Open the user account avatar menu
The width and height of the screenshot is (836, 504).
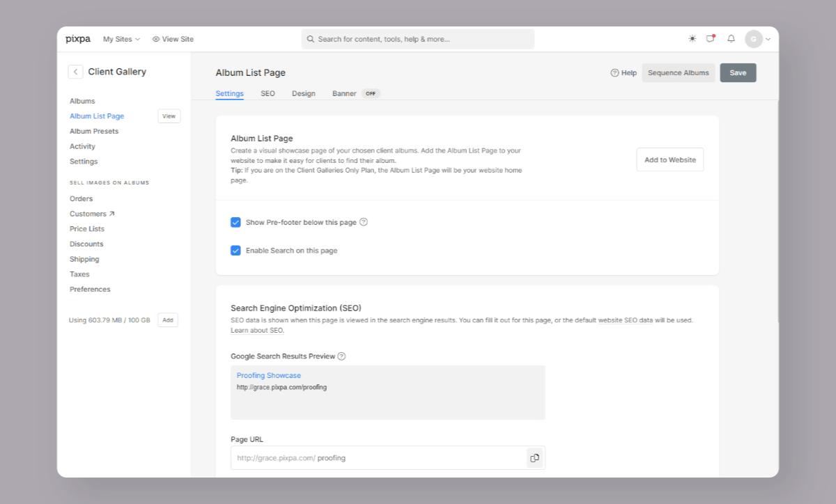click(757, 39)
